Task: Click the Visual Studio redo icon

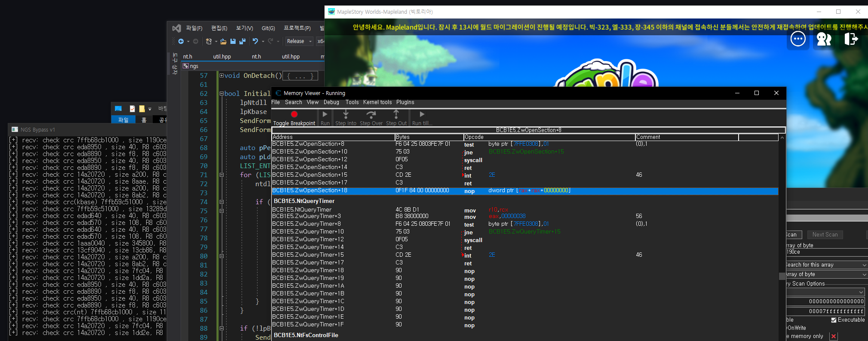Action: tap(270, 41)
